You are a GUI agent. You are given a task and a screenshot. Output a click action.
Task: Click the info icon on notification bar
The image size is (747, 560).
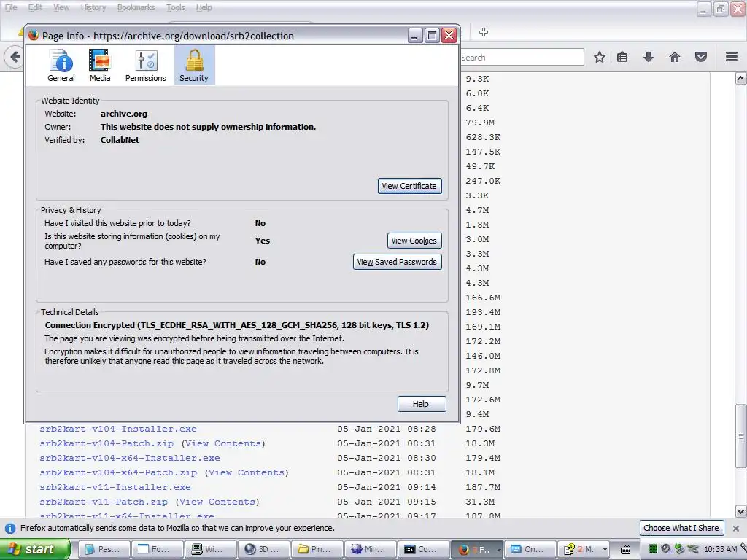click(x=10, y=529)
